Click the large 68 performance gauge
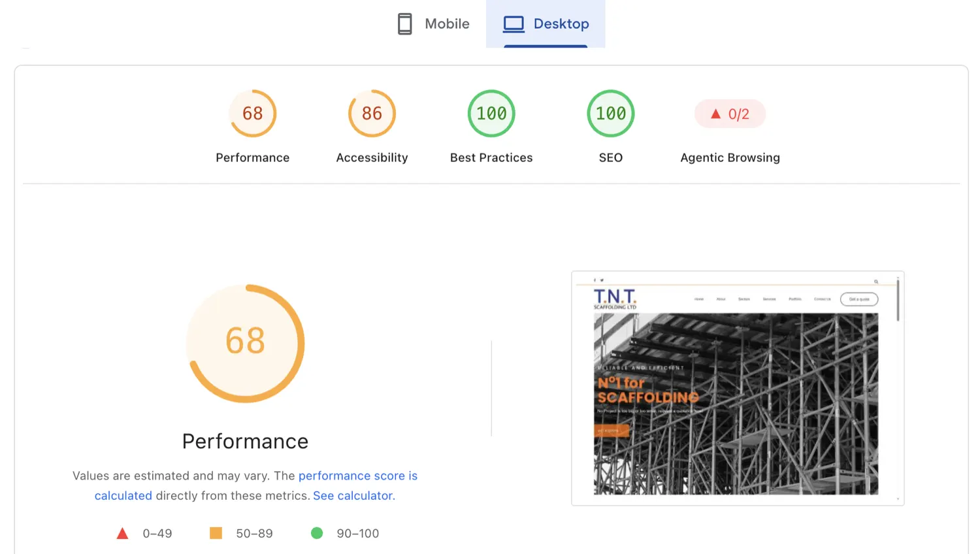This screenshot has width=980, height=554. [246, 343]
